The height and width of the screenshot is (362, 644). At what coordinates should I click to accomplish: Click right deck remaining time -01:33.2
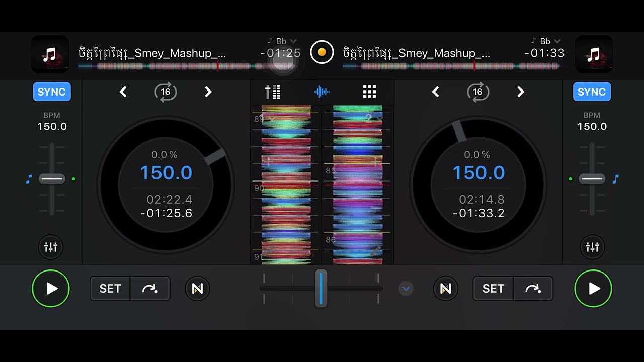pos(479,213)
